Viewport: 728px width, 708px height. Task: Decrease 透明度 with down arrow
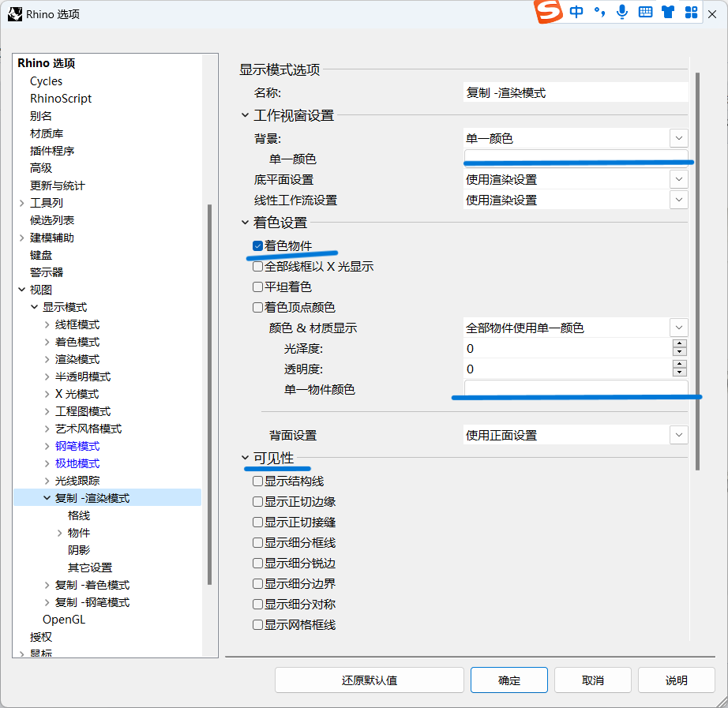[680, 373]
